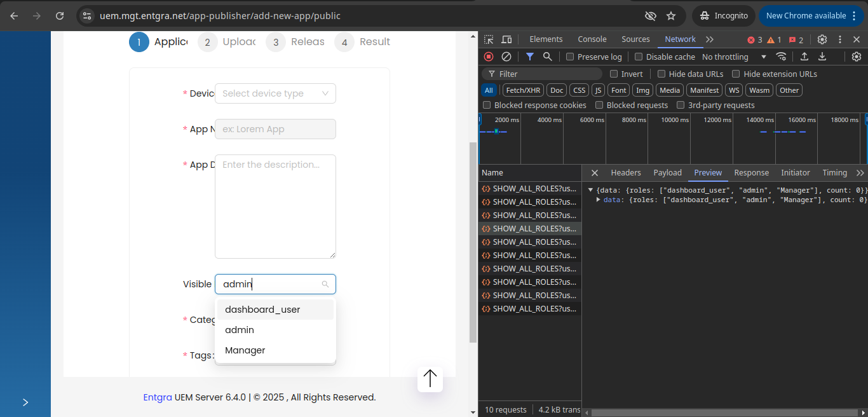868x417 pixels.
Task: Reload the current page
Action: 60,16
